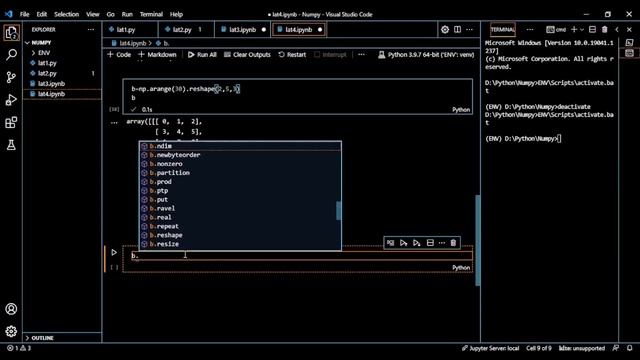
Task: Click into the b. cell input
Action: tap(301, 256)
